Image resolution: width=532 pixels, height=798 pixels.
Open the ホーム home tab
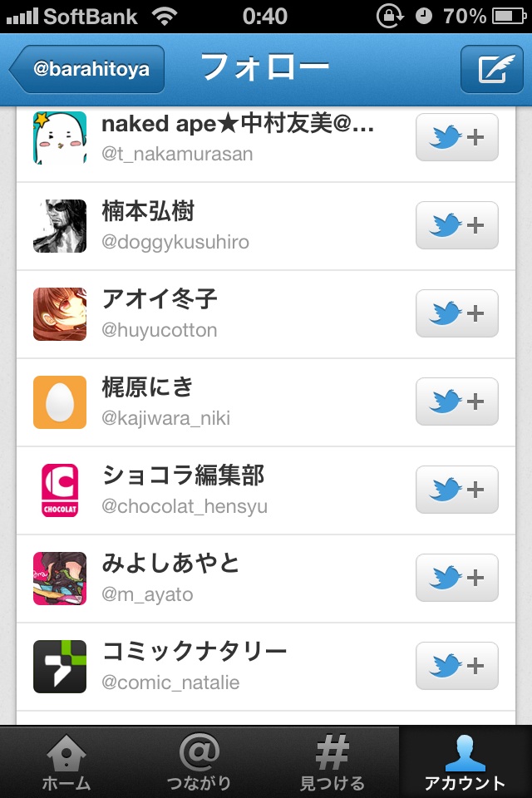click(x=66, y=762)
